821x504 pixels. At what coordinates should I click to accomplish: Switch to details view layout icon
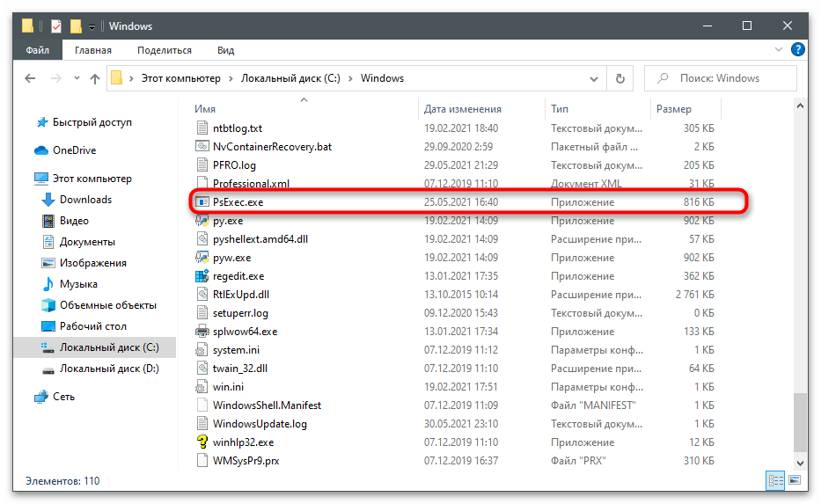click(776, 481)
